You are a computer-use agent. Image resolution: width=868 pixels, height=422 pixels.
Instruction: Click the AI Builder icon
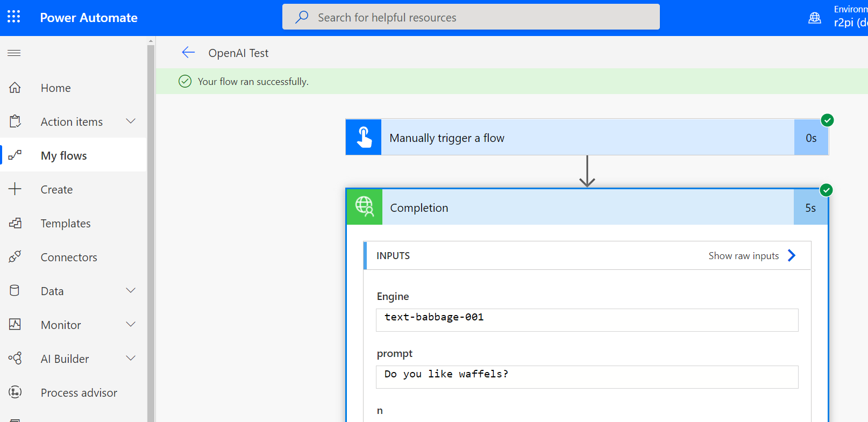pyautogui.click(x=15, y=359)
